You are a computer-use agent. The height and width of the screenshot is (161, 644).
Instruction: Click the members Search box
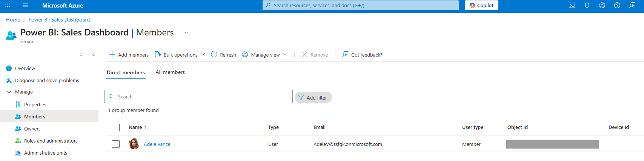click(x=198, y=97)
